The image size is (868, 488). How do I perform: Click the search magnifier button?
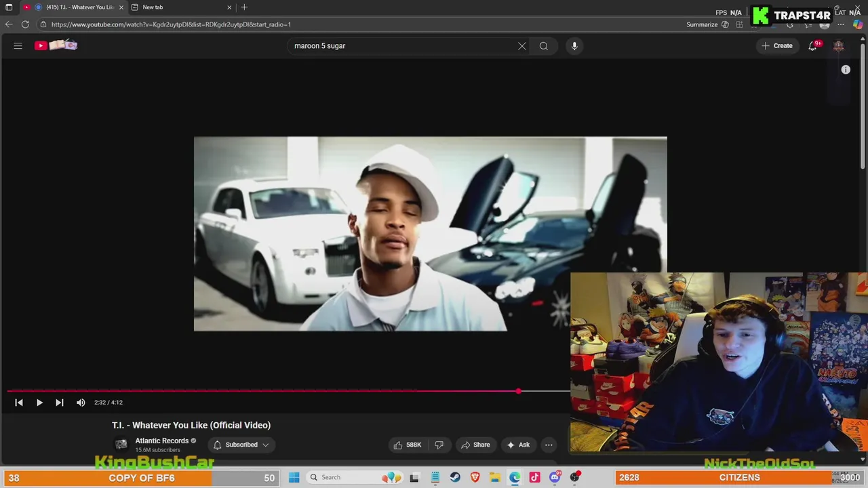[544, 45]
